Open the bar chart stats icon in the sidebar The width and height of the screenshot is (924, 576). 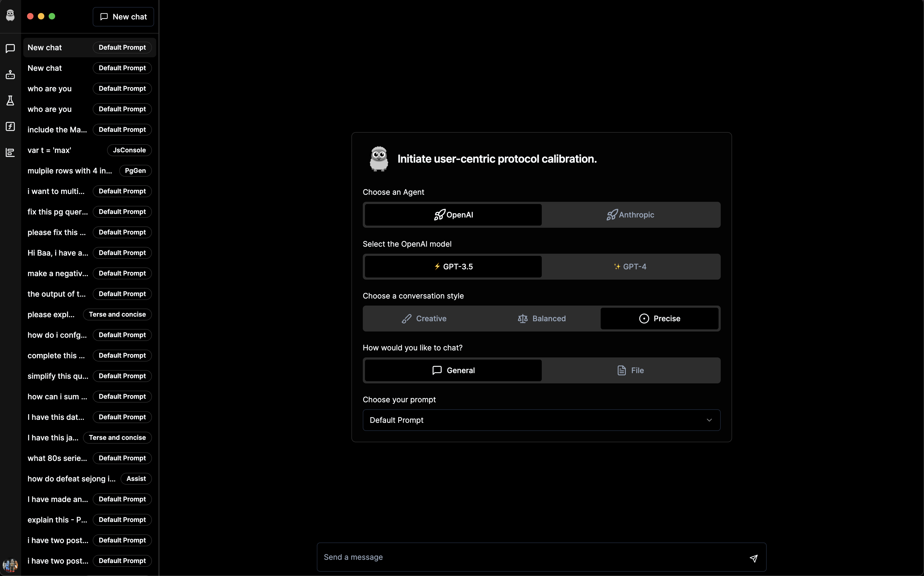click(x=10, y=152)
